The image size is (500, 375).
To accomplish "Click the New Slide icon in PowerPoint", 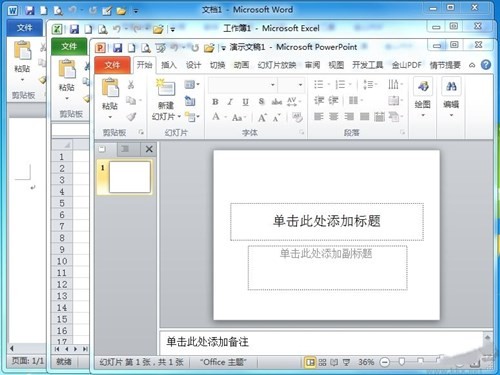I will [x=166, y=88].
